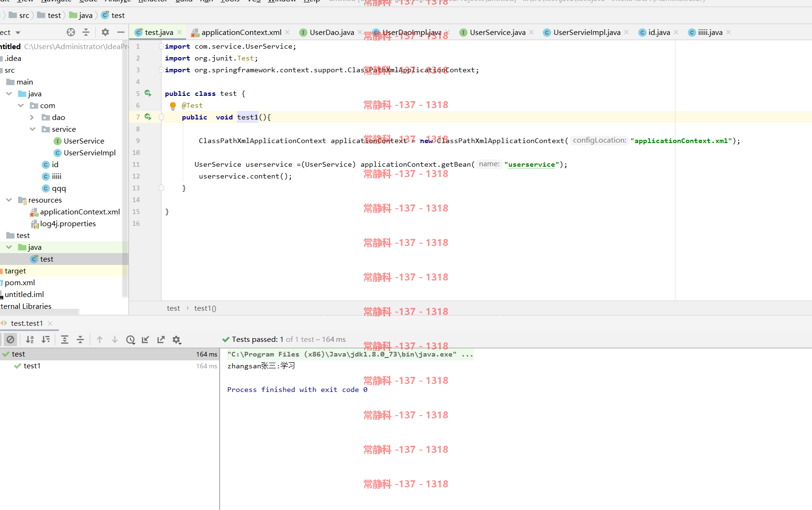This screenshot has height=510, width=812.
Task: Import test results icon
Action: pyautogui.click(x=145, y=340)
